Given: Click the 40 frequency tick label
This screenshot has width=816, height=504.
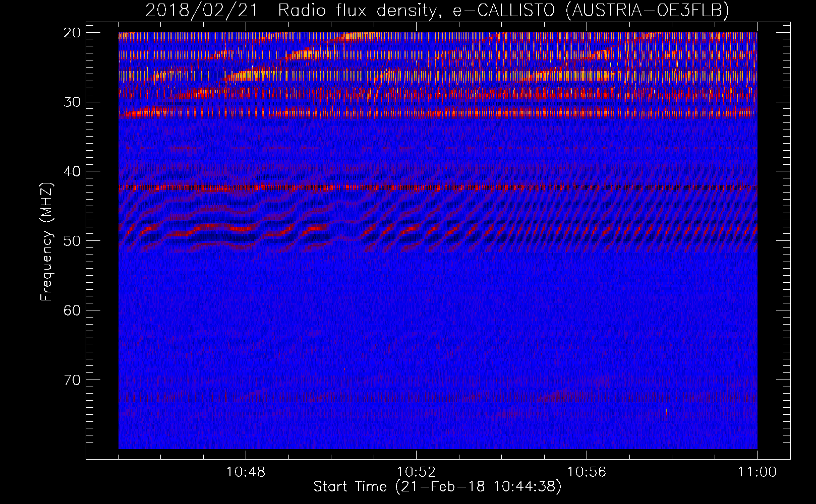Looking at the screenshot, I should [73, 171].
